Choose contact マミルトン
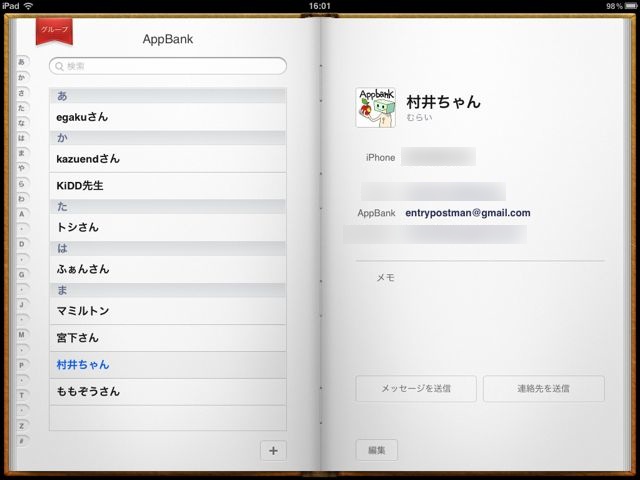Viewport: 640px width, 480px height. point(168,311)
